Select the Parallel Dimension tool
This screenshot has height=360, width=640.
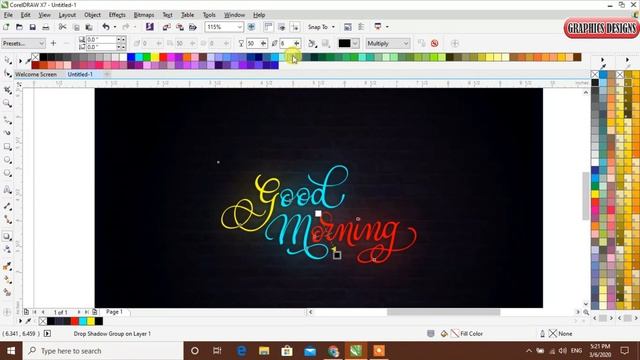tap(7, 206)
